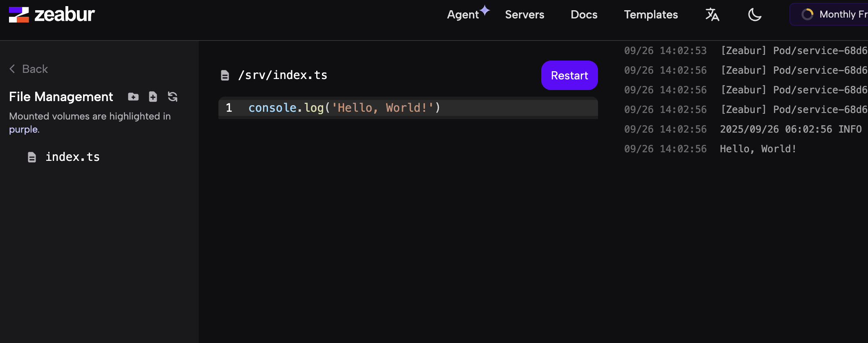
Task: Go to the Servers page
Action: (524, 15)
